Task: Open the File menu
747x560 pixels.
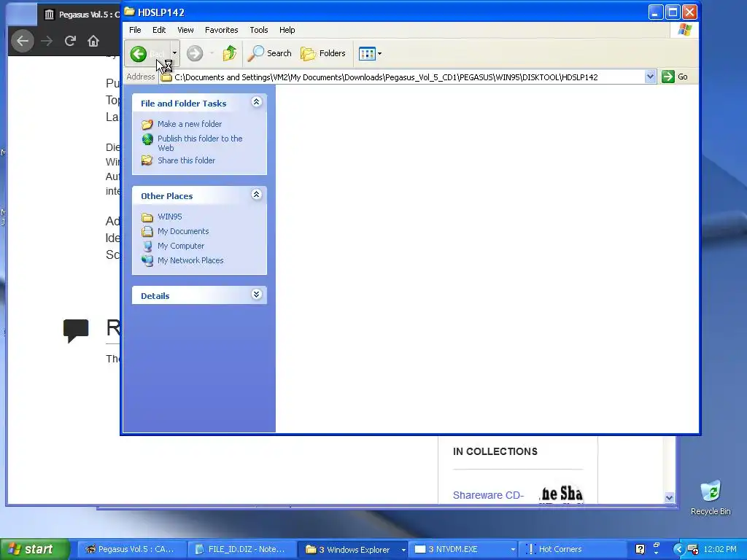Action: (135, 29)
